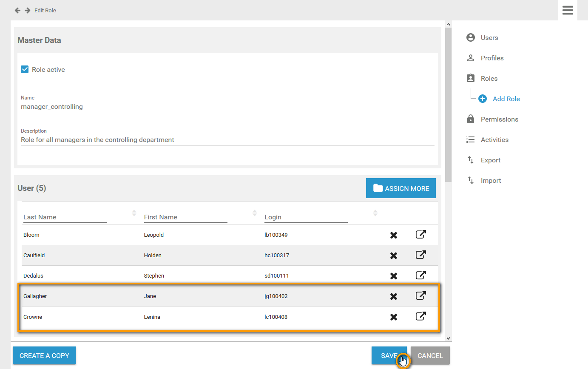Sort the table by Login column
588x369 pixels.
tap(375, 213)
